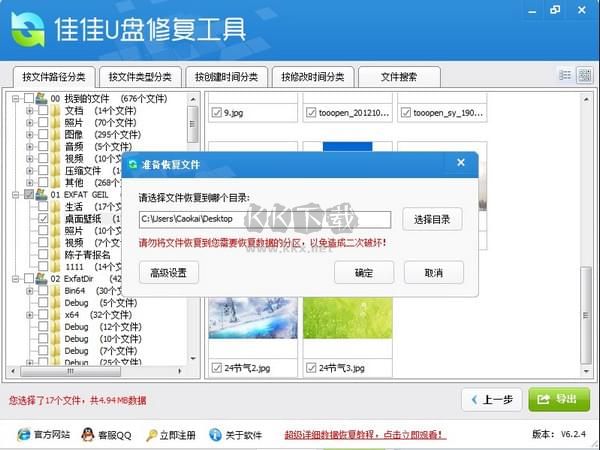Viewport: 600px width, 450px height.
Task: Select the 陈子青报名 tree row
Action: (88, 255)
